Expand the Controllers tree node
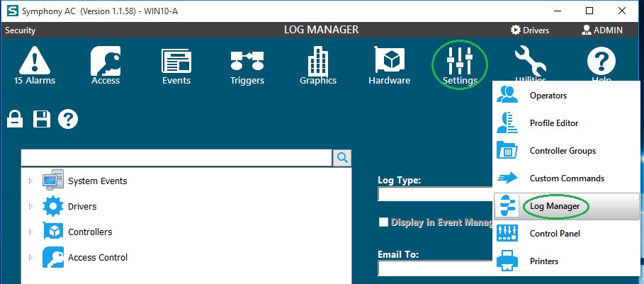 30,232
